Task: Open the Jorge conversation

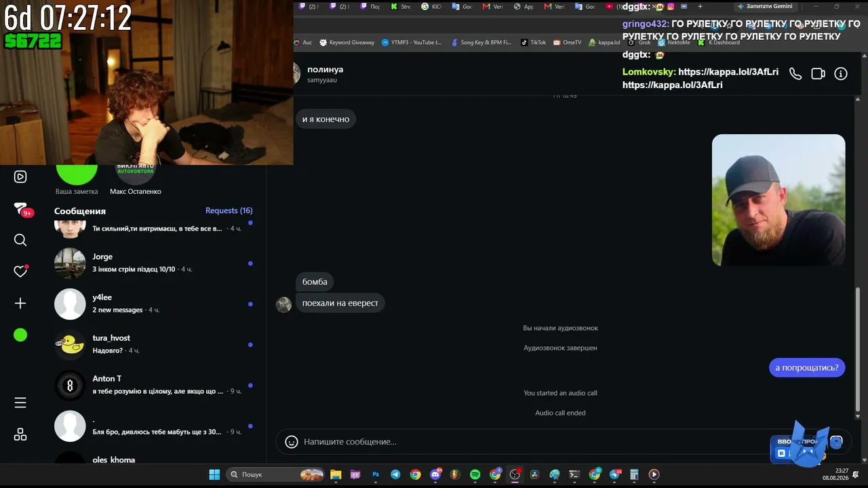Action: click(x=153, y=264)
